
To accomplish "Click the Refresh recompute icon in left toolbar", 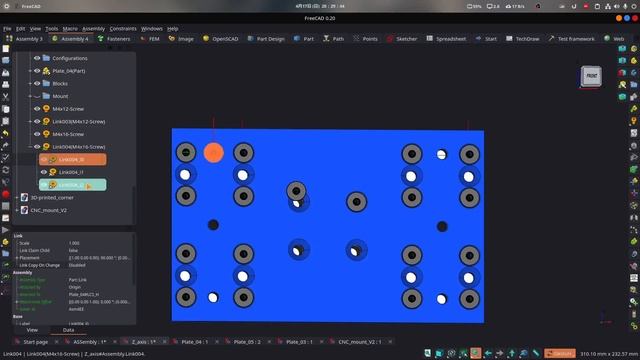I will pyautogui.click(x=6, y=169).
